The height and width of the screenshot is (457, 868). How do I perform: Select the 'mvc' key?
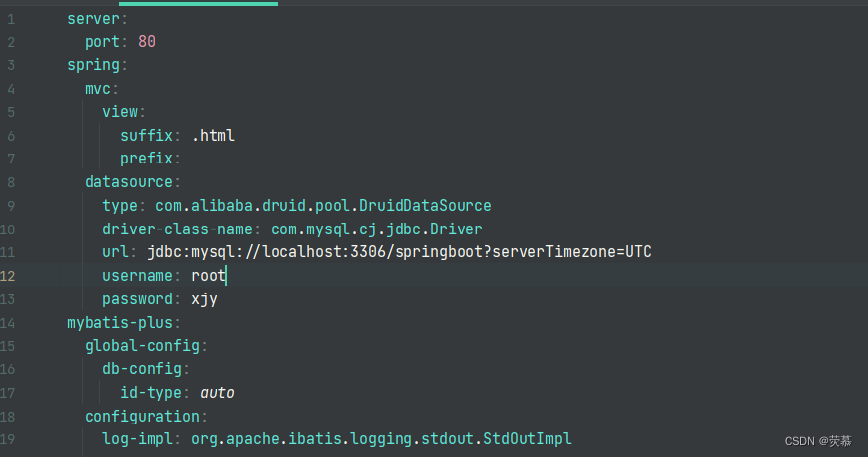click(x=97, y=89)
